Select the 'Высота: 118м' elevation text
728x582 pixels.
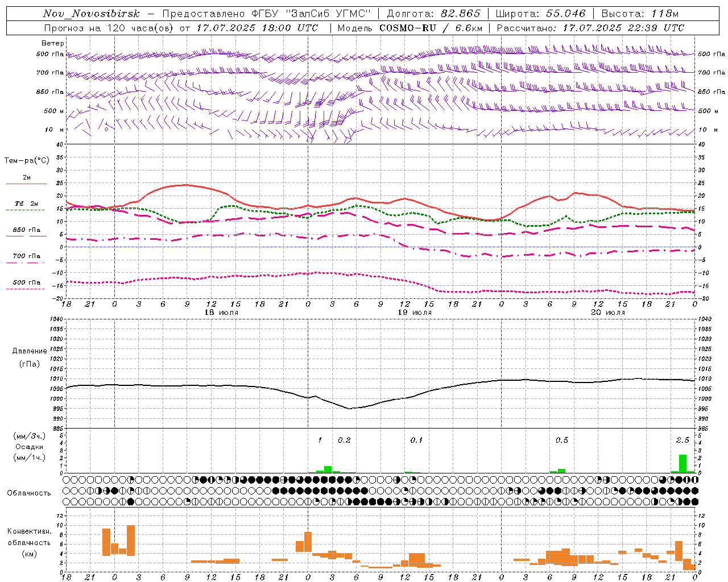[x=640, y=14]
